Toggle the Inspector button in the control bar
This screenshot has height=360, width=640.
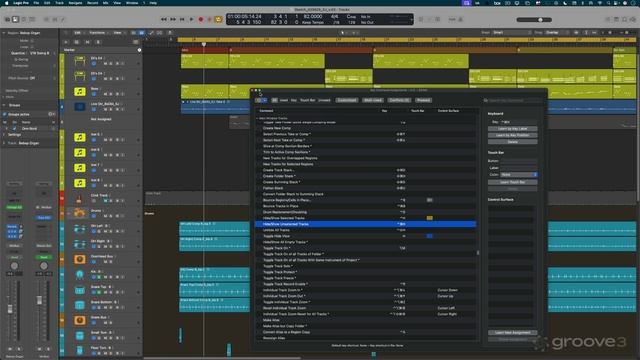tap(15, 19)
